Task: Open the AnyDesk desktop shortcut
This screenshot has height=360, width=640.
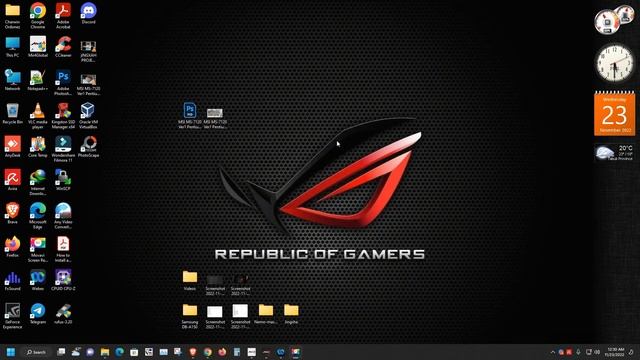Action: click(12, 147)
